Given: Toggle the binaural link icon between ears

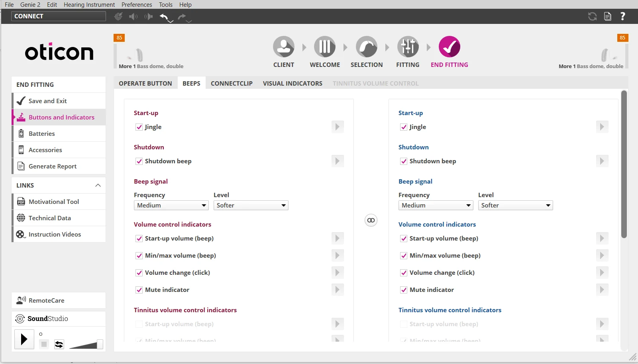Looking at the screenshot, I should tap(371, 220).
